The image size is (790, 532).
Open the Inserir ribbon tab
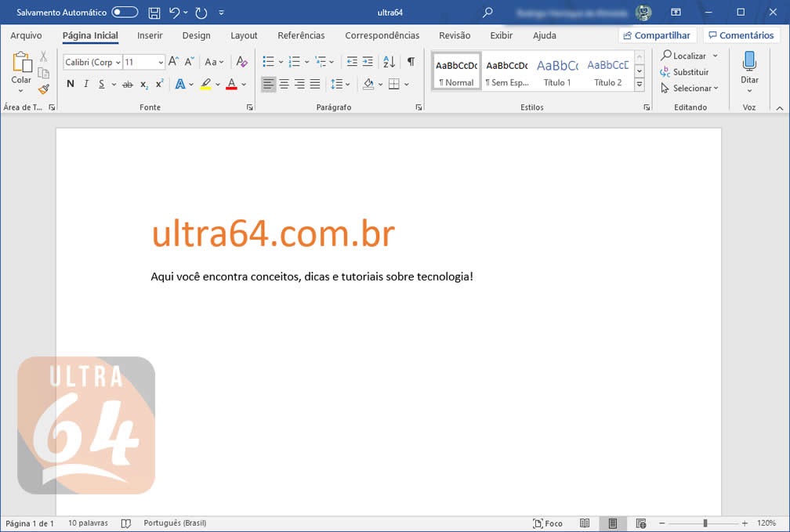tap(150, 35)
